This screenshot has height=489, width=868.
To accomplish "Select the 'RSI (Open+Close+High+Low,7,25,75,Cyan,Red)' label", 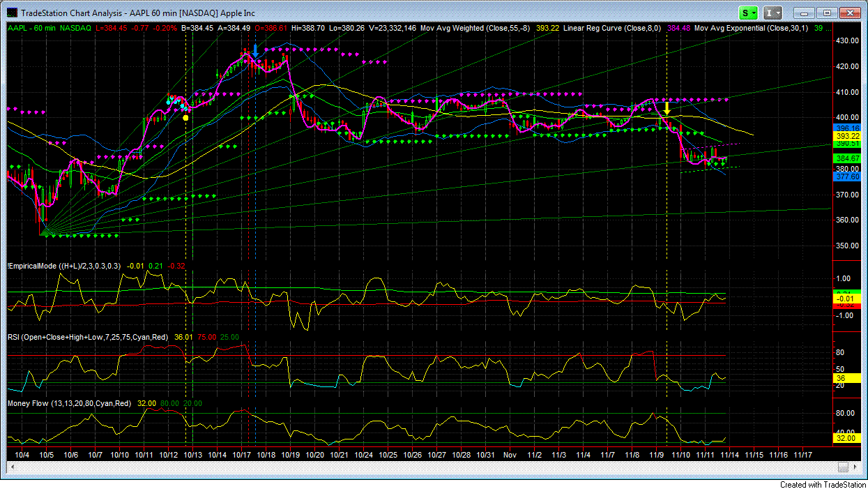I will [89, 338].
